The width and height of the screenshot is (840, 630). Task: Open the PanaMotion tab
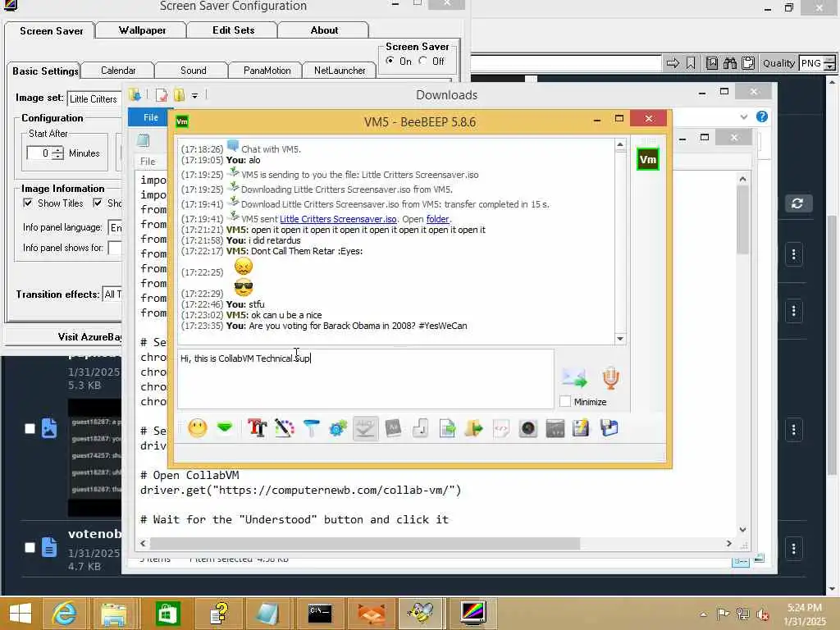[x=267, y=71]
